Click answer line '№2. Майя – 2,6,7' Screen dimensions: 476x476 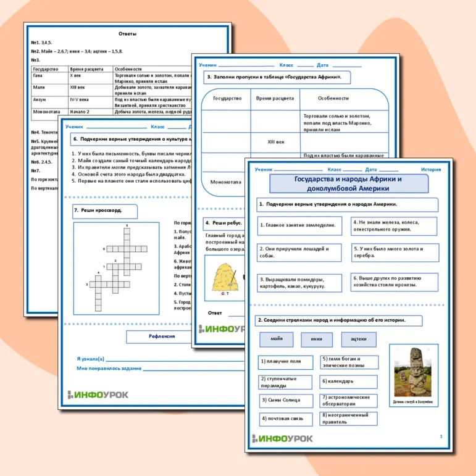pos(77,52)
